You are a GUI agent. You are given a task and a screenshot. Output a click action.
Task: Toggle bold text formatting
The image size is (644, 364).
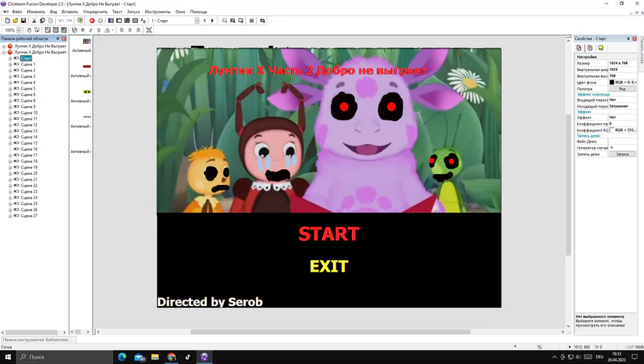tap(82, 30)
